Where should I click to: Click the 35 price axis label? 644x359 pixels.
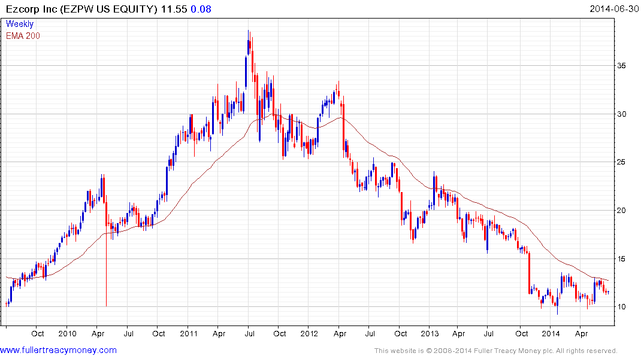tap(621, 66)
